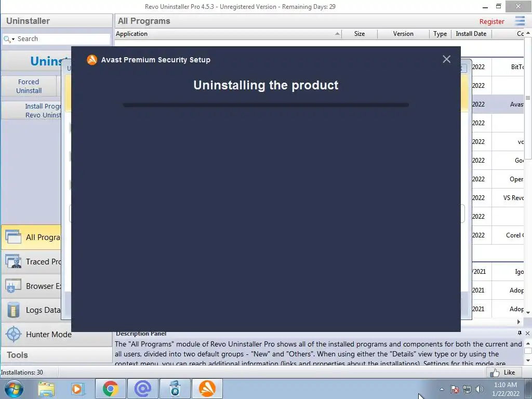The image size is (532, 399).
Task: Collapse the Uninstaller section header
Action: coord(56,21)
